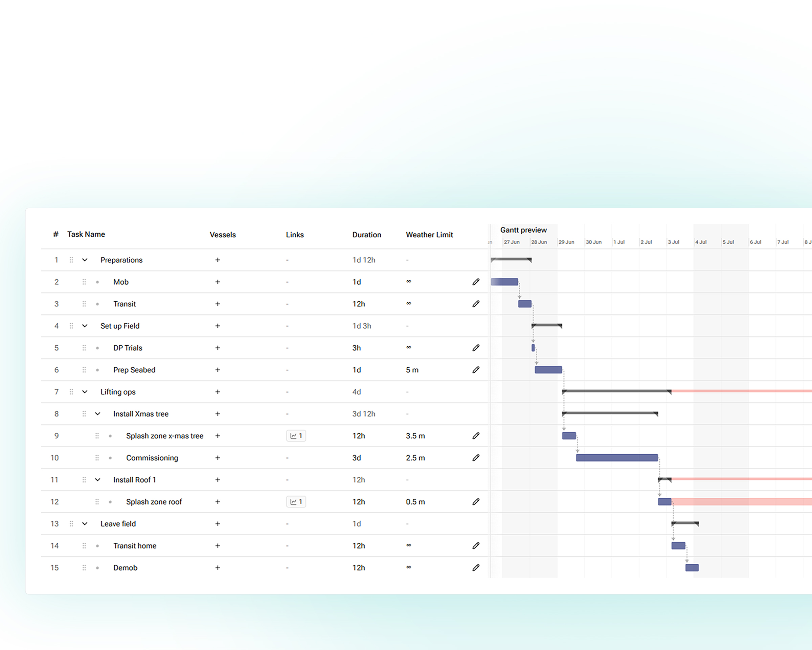Click the edit pencil for Mob
The height and width of the screenshot is (650, 812).
click(476, 282)
